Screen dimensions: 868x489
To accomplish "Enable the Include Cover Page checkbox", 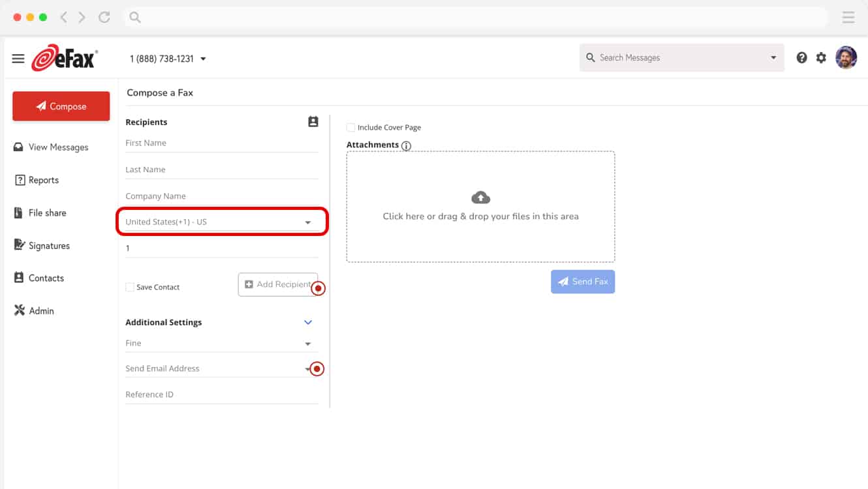I will 350,127.
